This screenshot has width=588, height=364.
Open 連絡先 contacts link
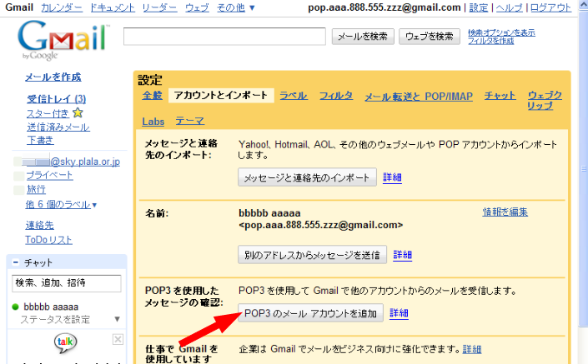(x=39, y=225)
